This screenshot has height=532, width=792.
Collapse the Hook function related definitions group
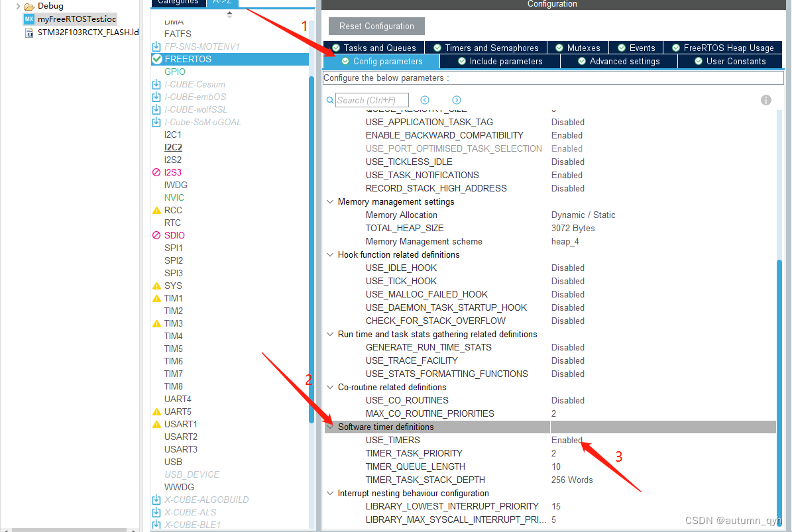[330, 254]
